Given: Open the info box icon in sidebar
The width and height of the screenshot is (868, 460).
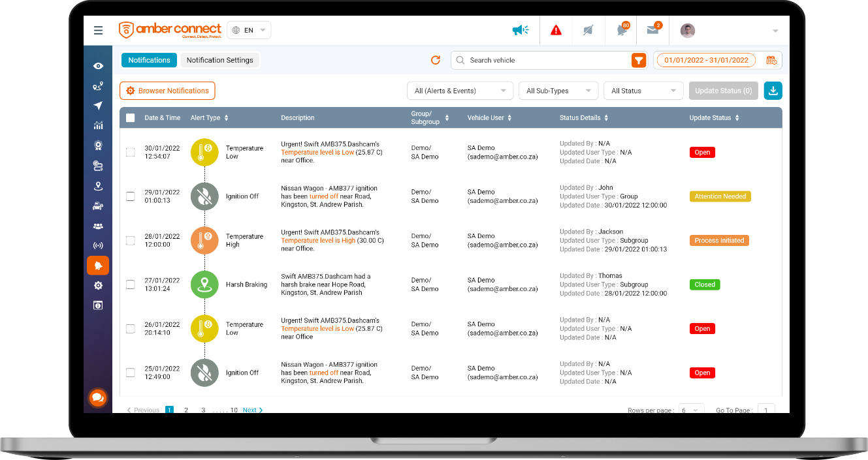Looking at the screenshot, I should point(98,305).
